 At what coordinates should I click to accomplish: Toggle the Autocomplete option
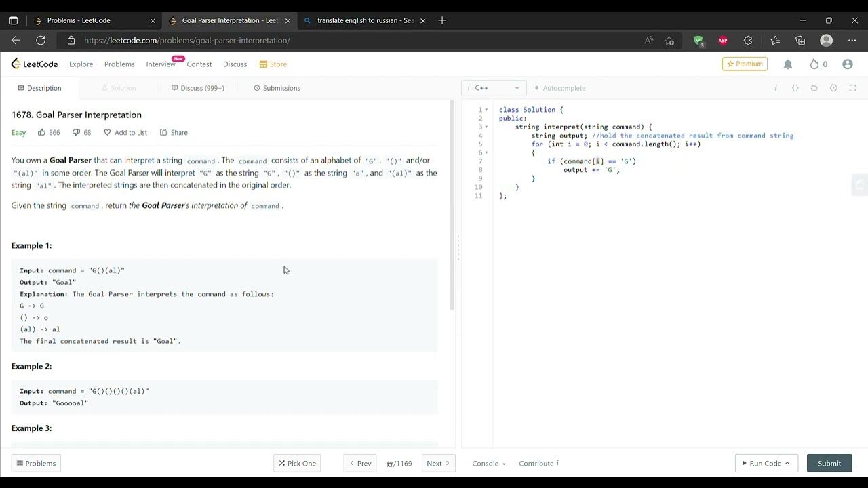[x=560, y=88]
